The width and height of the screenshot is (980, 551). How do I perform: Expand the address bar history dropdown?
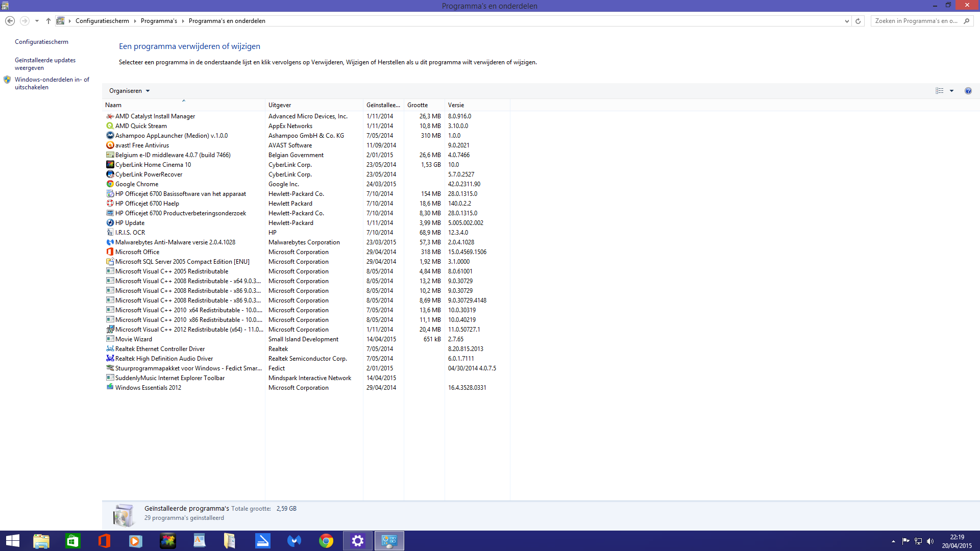click(x=847, y=21)
